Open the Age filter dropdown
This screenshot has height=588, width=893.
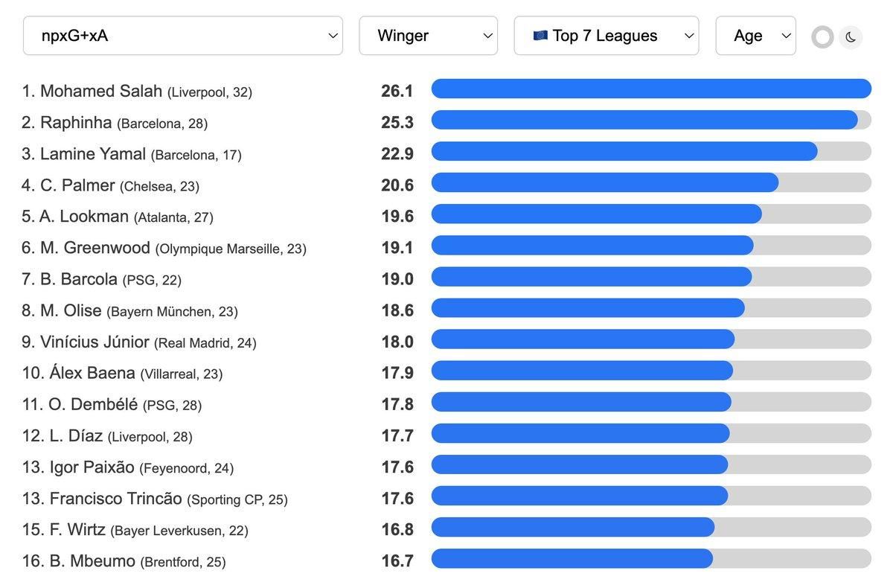[x=755, y=35]
